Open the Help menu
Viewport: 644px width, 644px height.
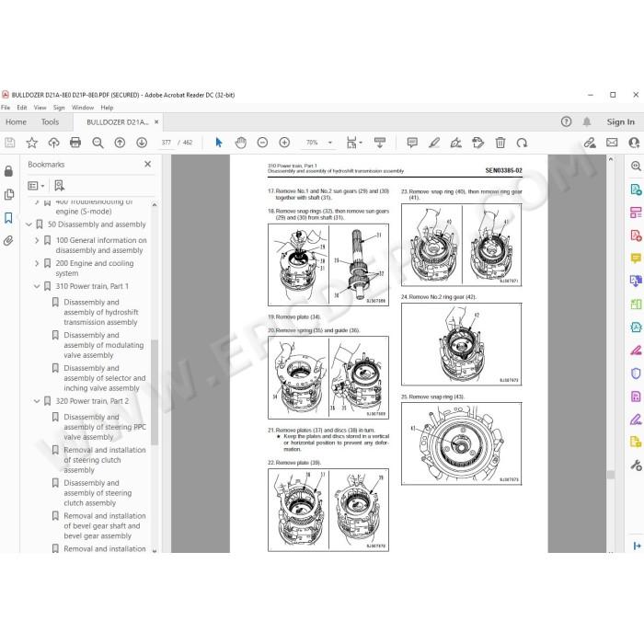(107, 108)
